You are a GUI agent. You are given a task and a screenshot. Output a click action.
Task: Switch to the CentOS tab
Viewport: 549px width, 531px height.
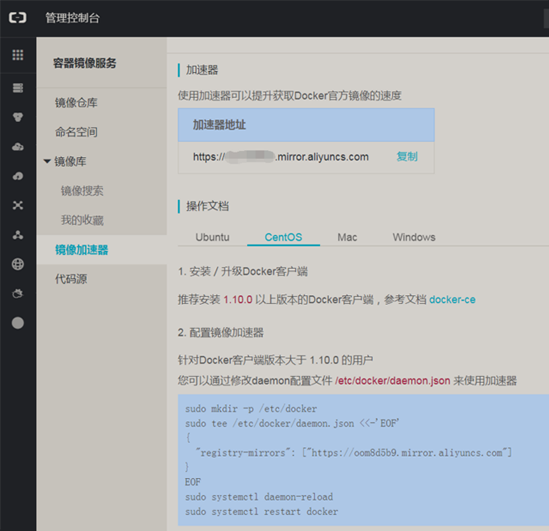[283, 237]
